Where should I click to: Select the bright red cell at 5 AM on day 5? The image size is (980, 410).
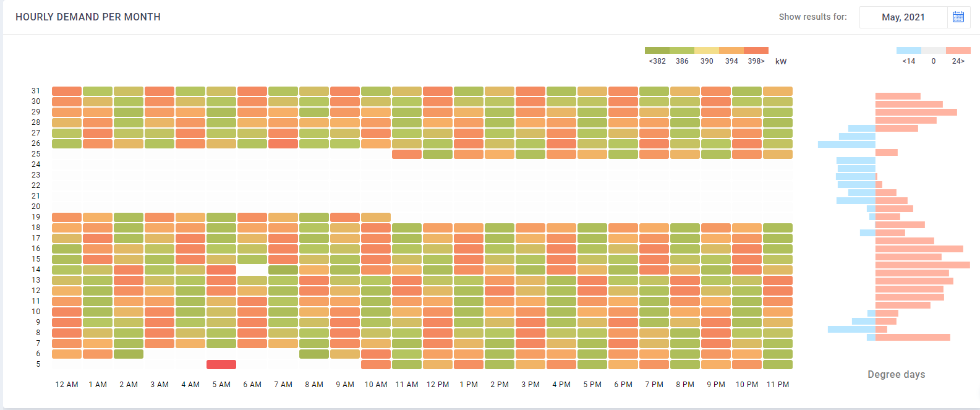click(x=221, y=364)
